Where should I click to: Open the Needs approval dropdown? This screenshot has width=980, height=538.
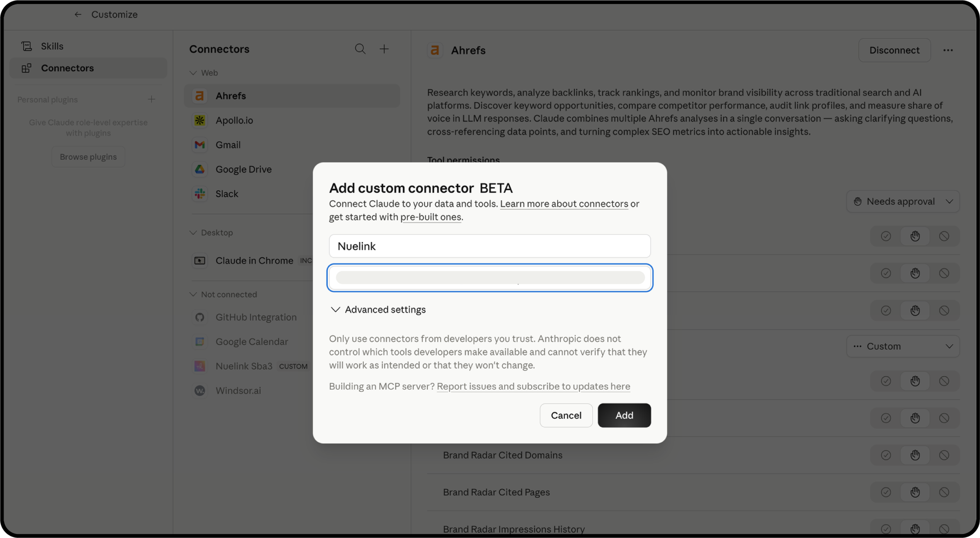click(x=903, y=202)
